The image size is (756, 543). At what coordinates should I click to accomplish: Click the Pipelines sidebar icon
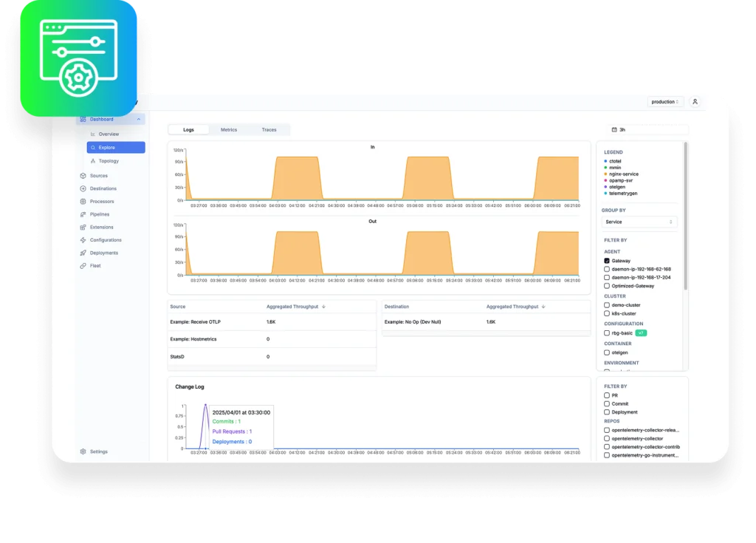click(83, 214)
